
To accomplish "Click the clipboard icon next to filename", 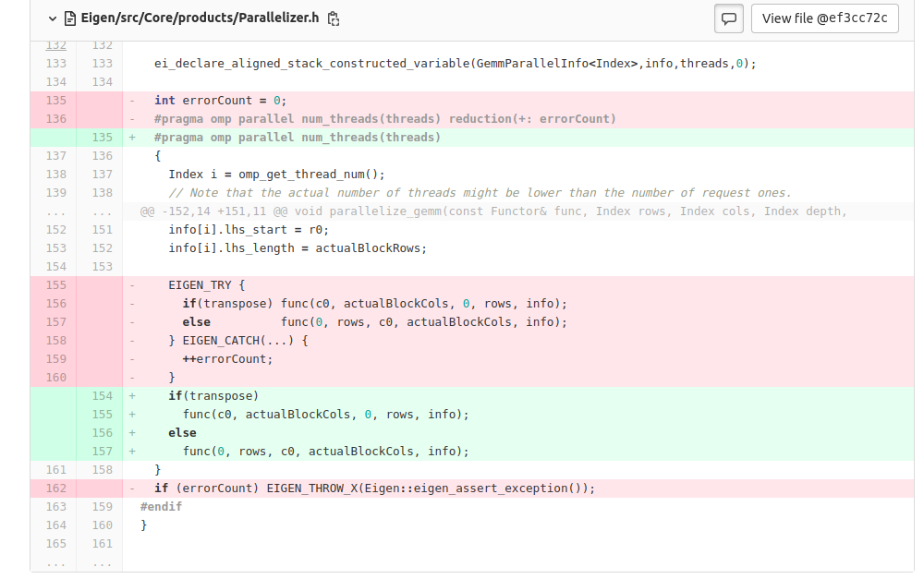I will tap(333, 18).
